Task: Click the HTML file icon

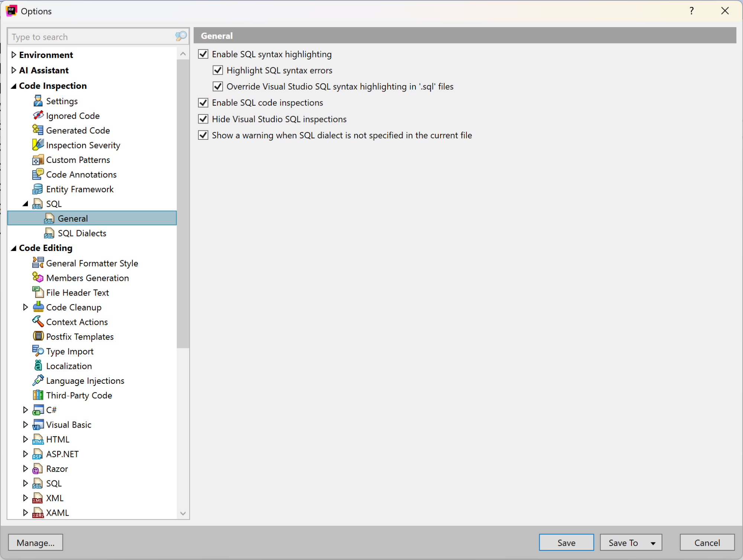Action: point(38,439)
